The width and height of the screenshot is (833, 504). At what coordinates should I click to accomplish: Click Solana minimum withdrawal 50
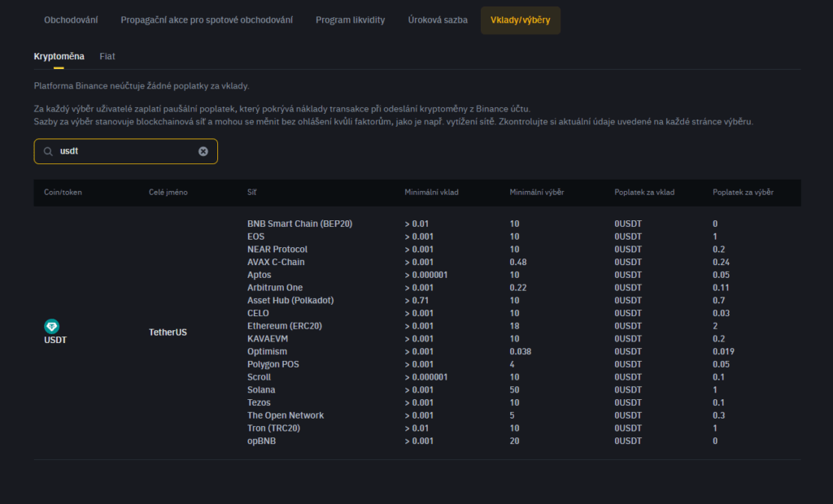[514, 390]
